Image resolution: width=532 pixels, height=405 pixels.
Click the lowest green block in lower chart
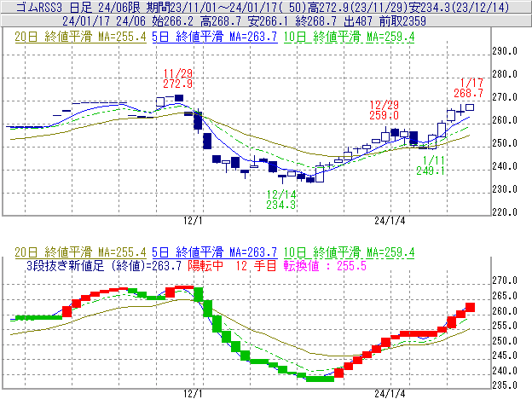[320, 379]
